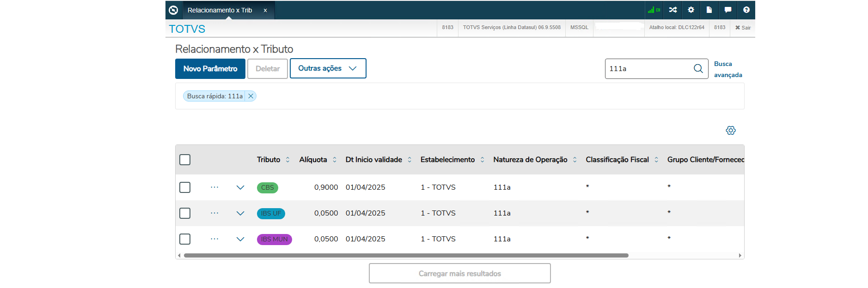This screenshot has height=288, width=868.
Task: Toggle the select-all header checkbox
Action: point(185,160)
